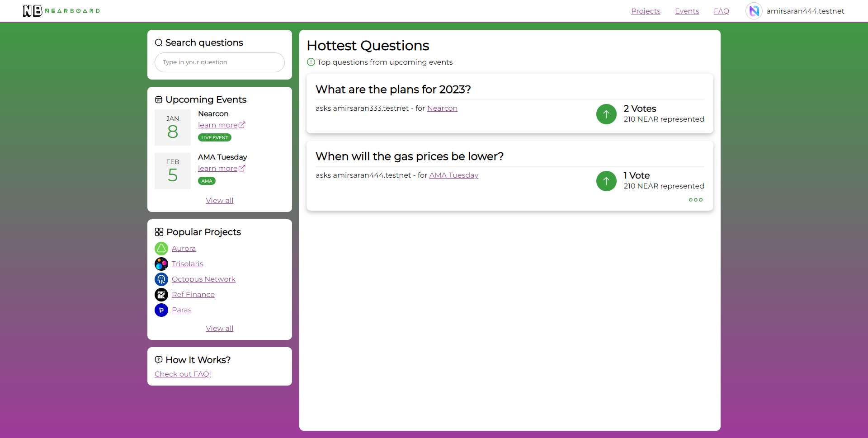Image resolution: width=868 pixels, height=438 pixels.
Task: Open the Octopus Network link
Action: 203,279
